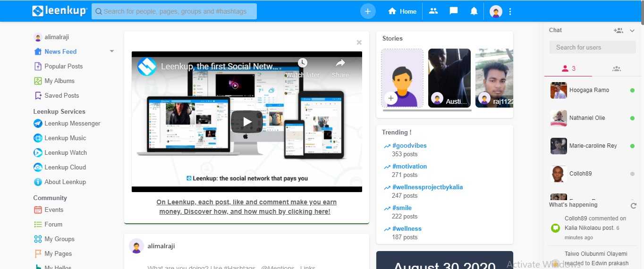Switch to the group chats tab
The width and height of the screenshot is (644, 269).
point(616,68)
